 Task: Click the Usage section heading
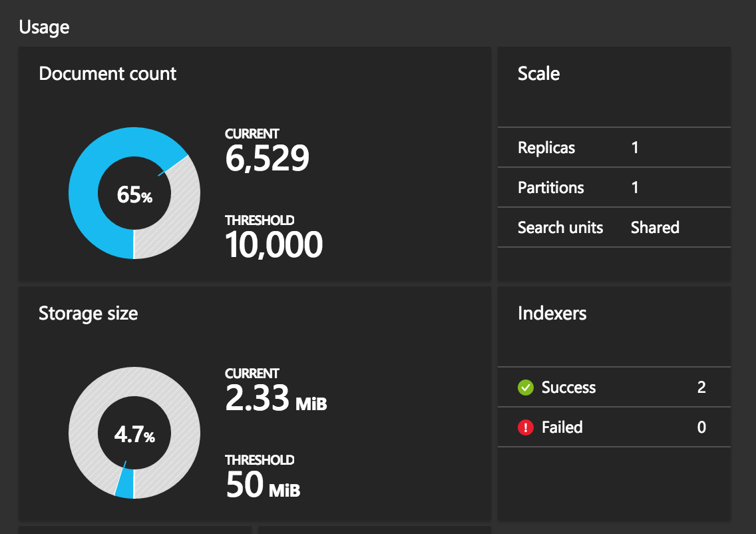44,27
